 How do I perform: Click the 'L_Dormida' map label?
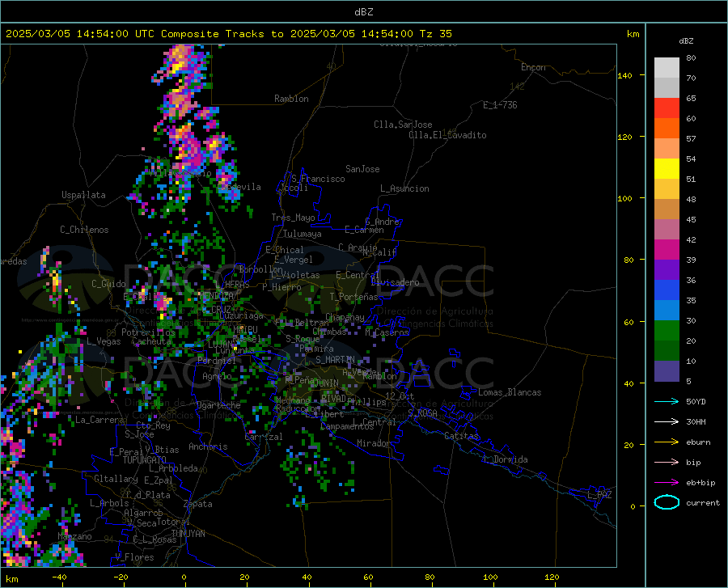click(x=506, y=459)
